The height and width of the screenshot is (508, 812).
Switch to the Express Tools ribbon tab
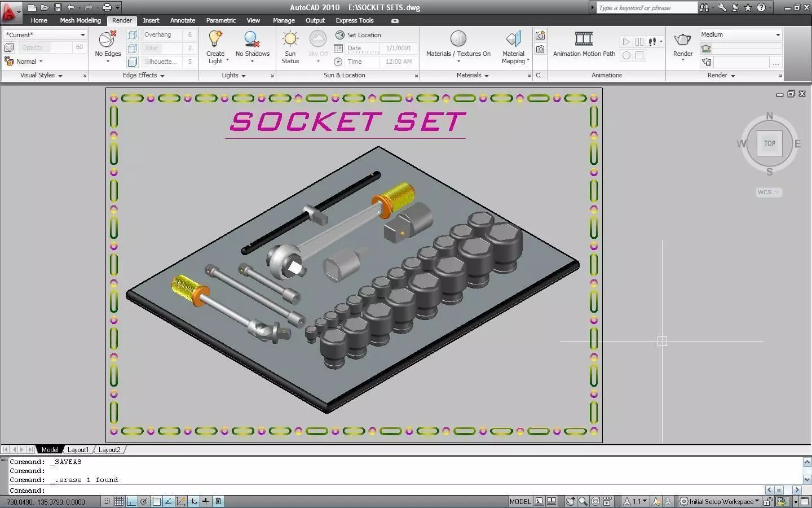pos(355,20)
